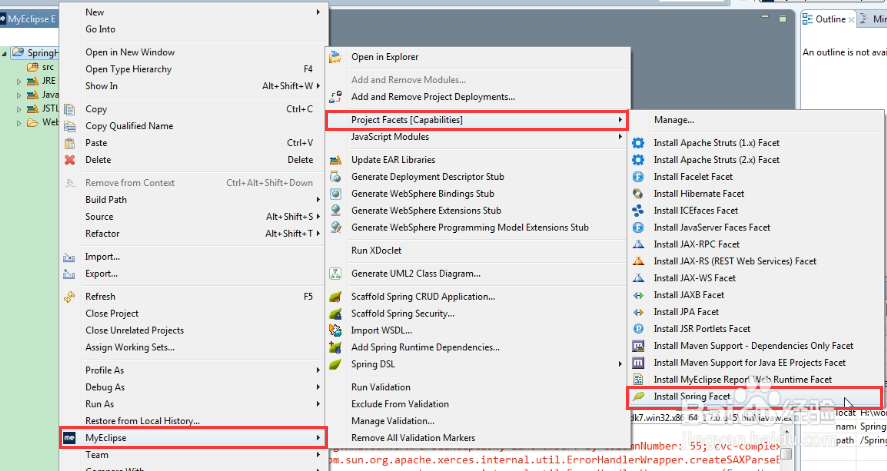Image resolution: width=887 pixels, height=471 pixels.
Task: Click the JAXB Facet arrows icon
Action: coord(638,295)
